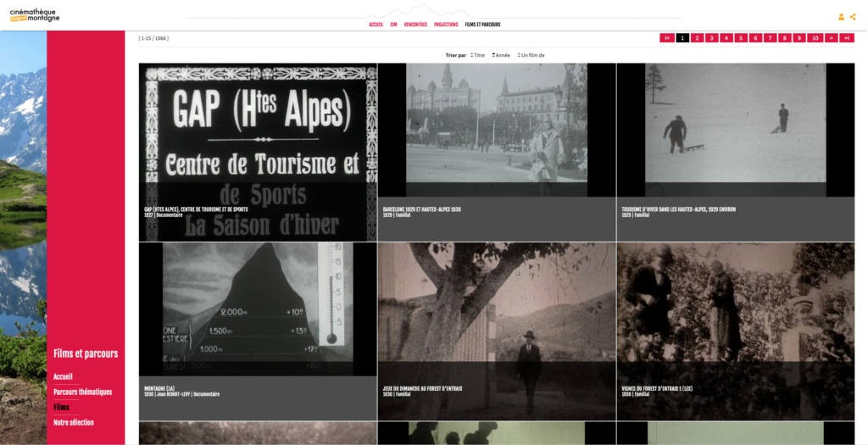Viewport: 868px width, 445px height.
Task: Open the Projections menu item
Action: tap(446, 25)
